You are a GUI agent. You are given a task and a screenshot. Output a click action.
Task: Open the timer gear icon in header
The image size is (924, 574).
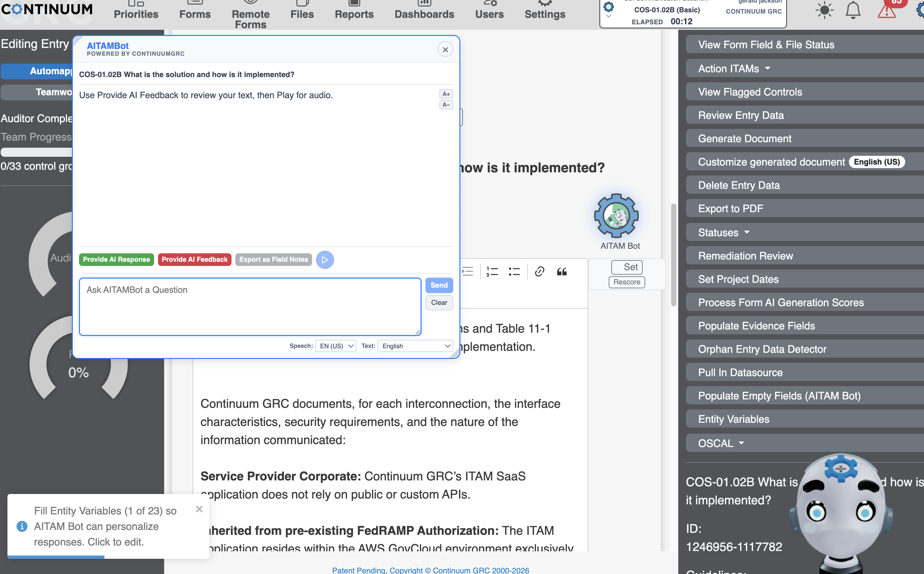(x=608, y=6)
